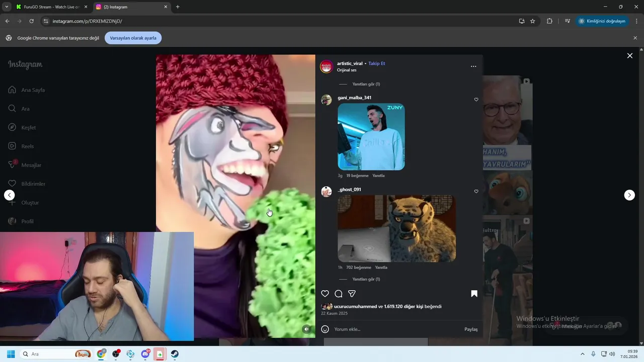
Task: Go back with the Chrome back arrow
Action: (x=7, y=21)
